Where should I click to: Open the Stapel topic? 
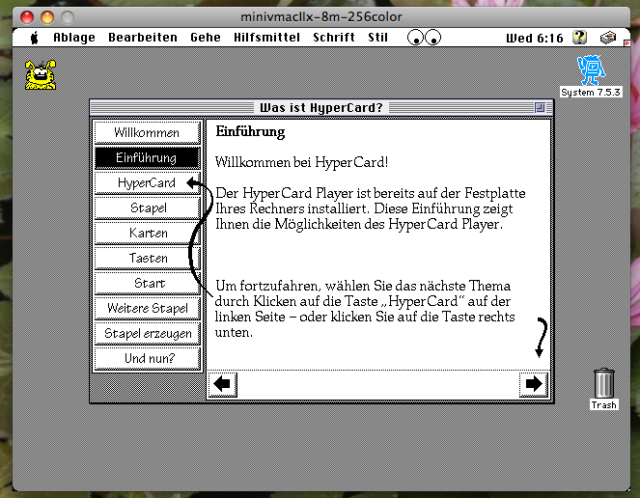pos(147,208)
